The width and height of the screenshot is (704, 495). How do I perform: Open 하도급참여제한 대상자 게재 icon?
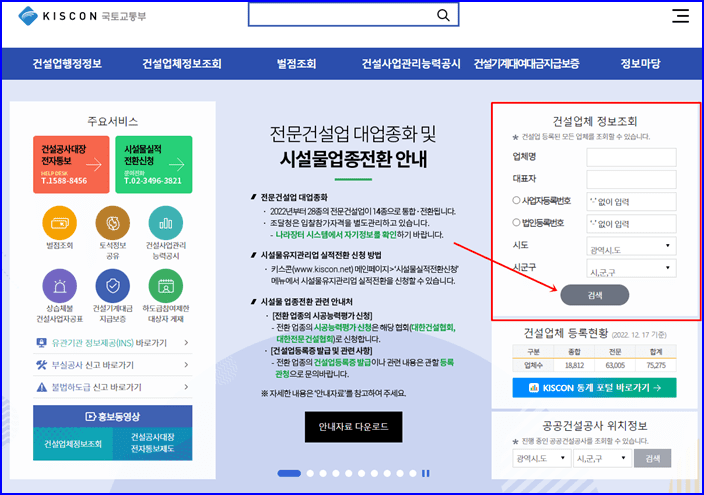166,286
